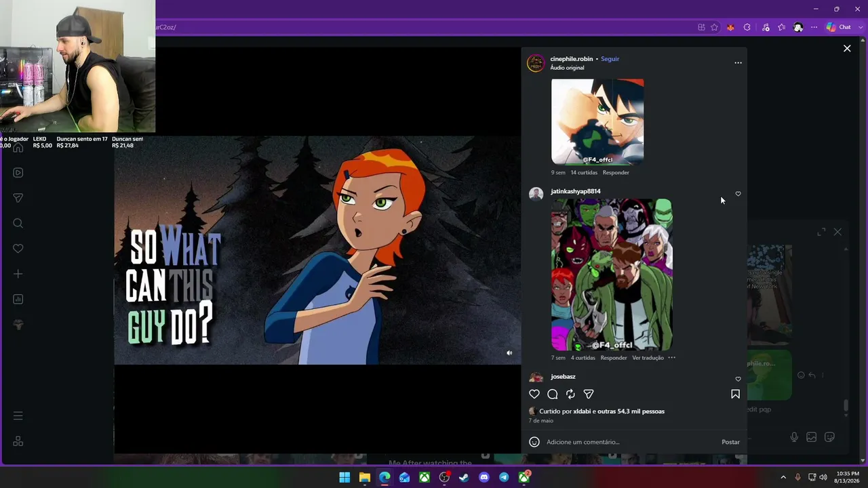Open the dashboard chart icon in sidebar
This screenshot has width=868, height=488.
[18, 299]
